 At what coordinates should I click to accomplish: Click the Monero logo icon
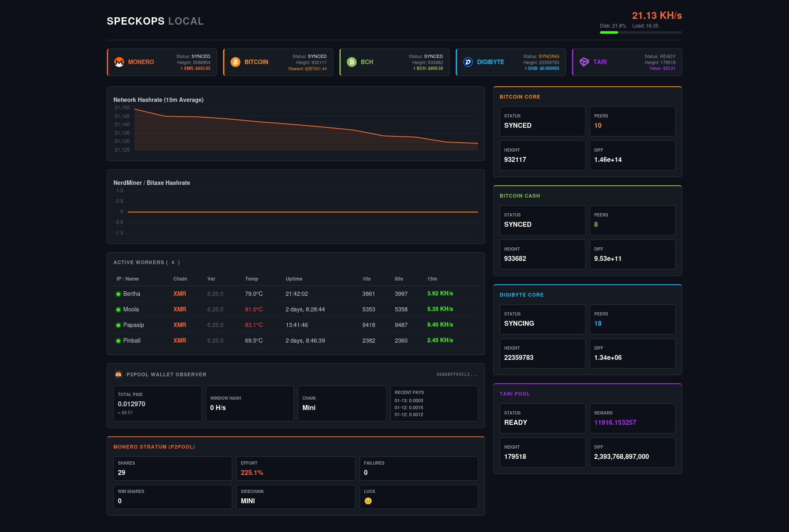[119, 62]
